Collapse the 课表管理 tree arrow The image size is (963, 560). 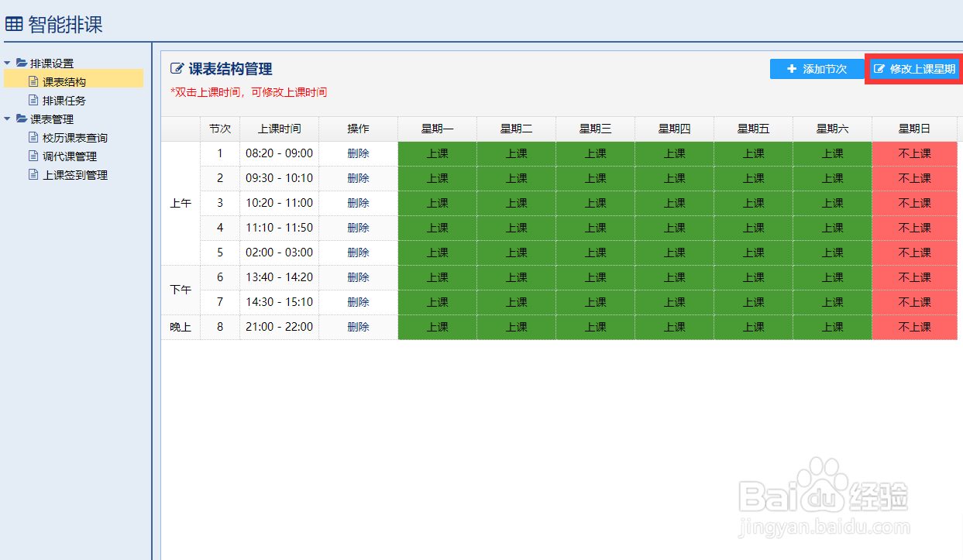coord(8,119)
